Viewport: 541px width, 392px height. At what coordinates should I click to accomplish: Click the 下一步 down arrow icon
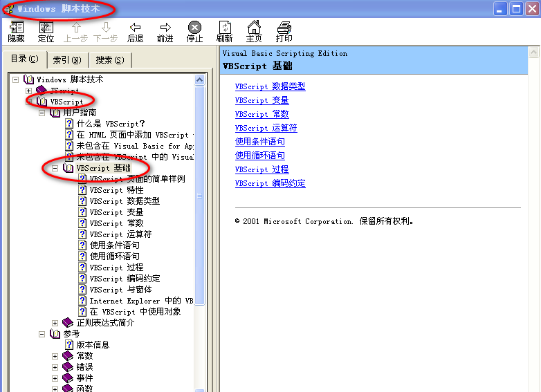point(106,27)
